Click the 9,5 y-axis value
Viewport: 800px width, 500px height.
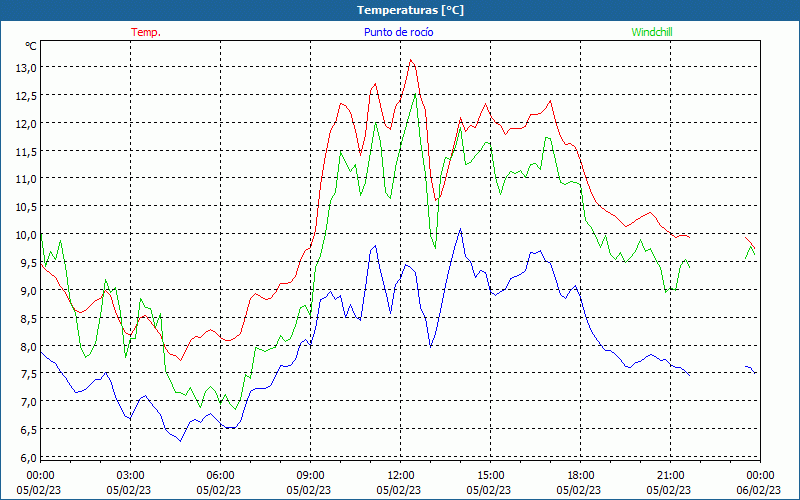coord(27,262)
